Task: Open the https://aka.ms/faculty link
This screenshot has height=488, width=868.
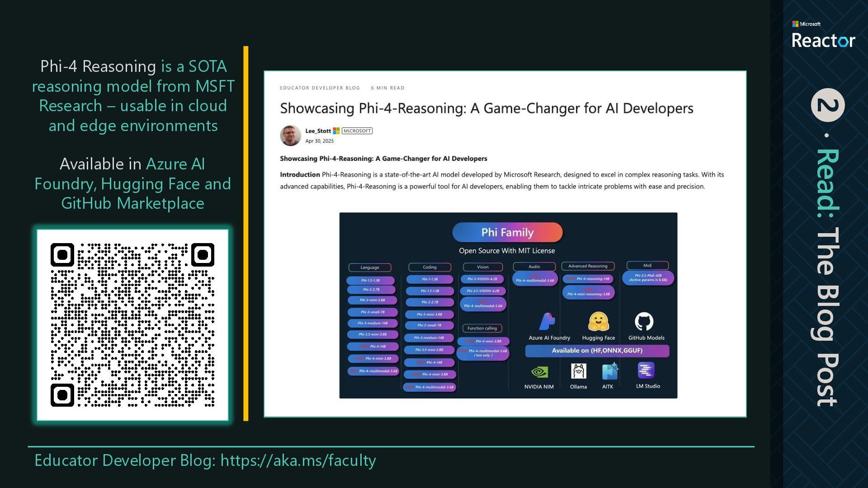Action: click(298, 460)
